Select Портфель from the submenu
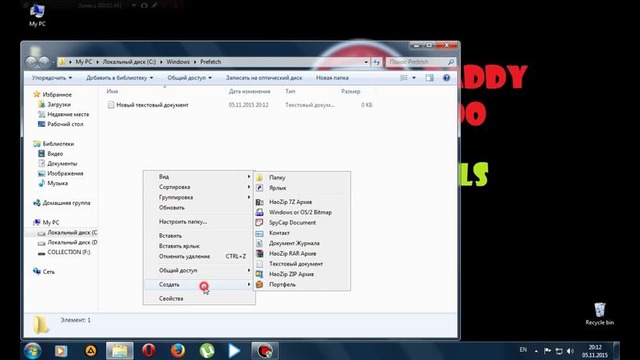This screenshot has width=640, height=360. click(301, 284)
